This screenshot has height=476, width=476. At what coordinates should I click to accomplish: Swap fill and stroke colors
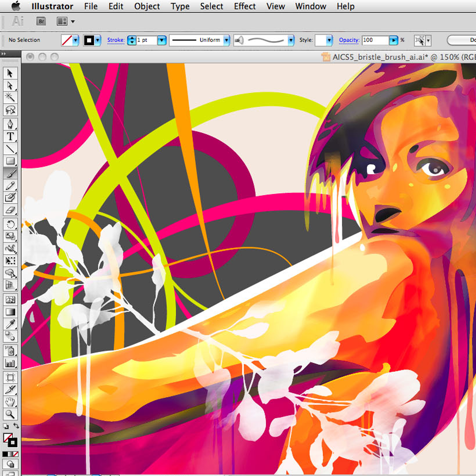click(x=16, y=426)
